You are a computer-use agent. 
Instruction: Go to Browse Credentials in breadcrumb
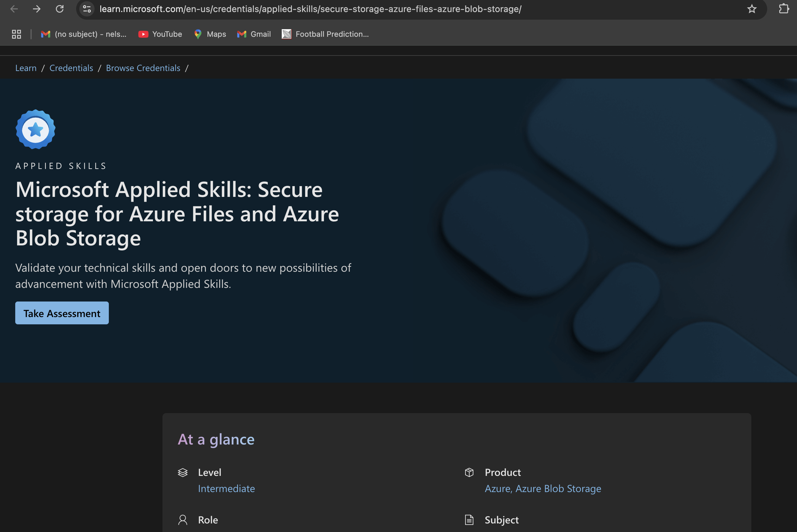pos(143,68)
